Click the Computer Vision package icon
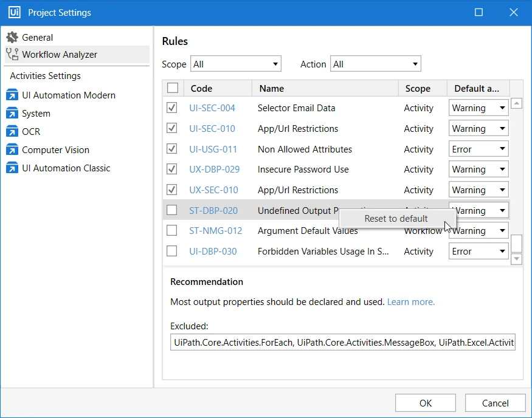The width and height of the screenshot is (532, 418). coord(12,150)
